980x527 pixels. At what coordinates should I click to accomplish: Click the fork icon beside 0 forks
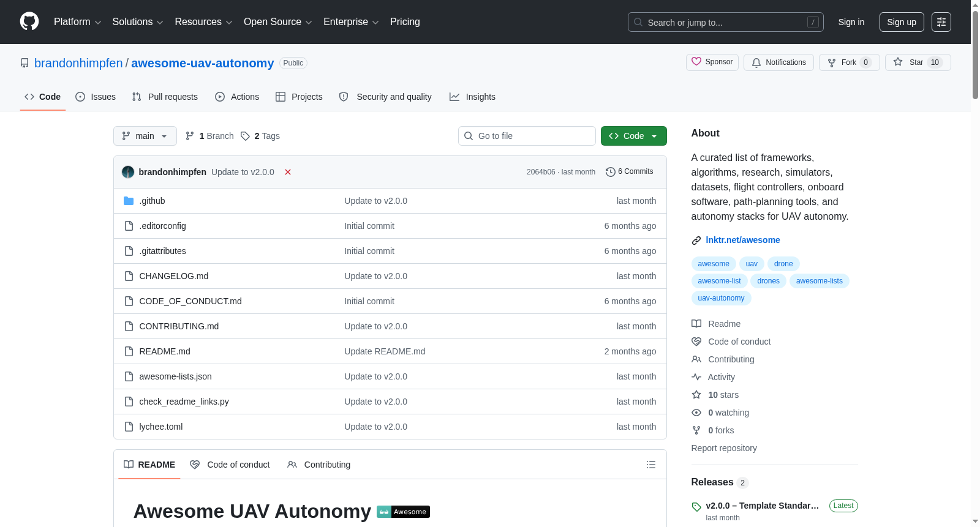(696, 430)
